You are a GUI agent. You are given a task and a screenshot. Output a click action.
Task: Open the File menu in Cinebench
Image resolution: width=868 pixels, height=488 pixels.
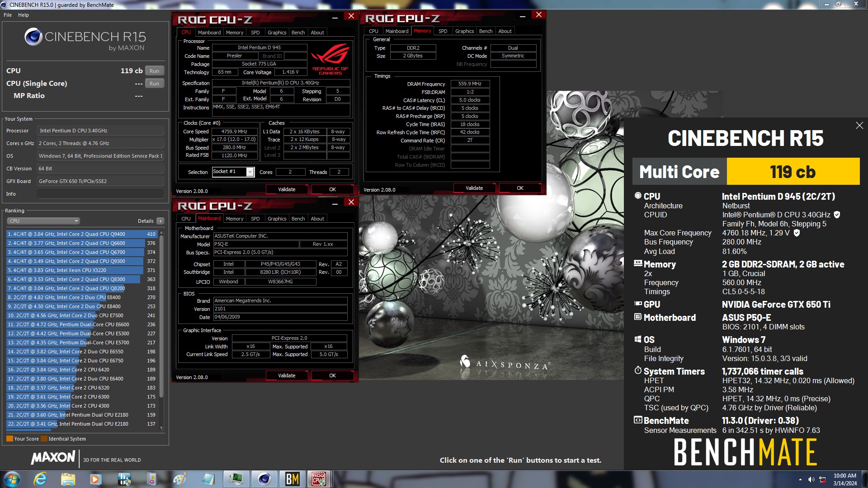pyautogui.click(x=8, y=15)
